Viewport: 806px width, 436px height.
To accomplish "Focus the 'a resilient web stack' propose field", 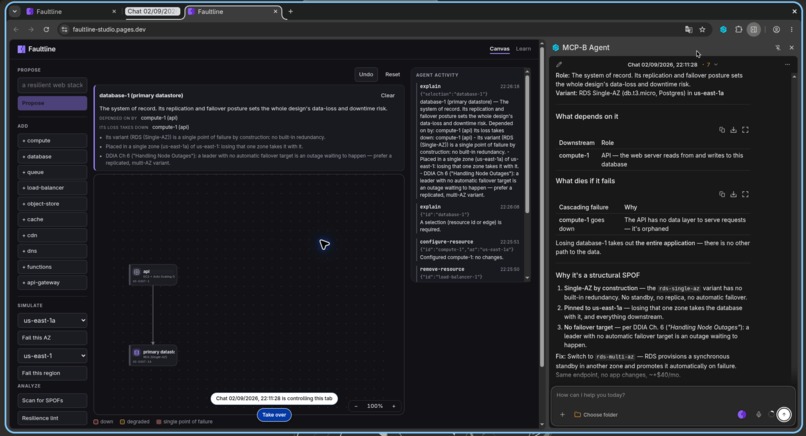I will tap(52, 85).
